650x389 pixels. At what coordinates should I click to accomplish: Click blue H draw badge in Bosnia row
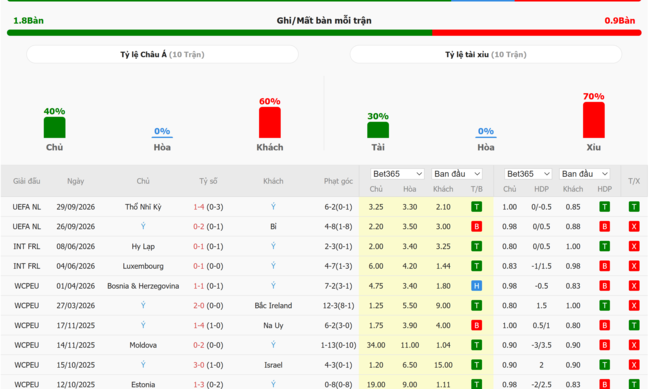click(x=477, y=286)
